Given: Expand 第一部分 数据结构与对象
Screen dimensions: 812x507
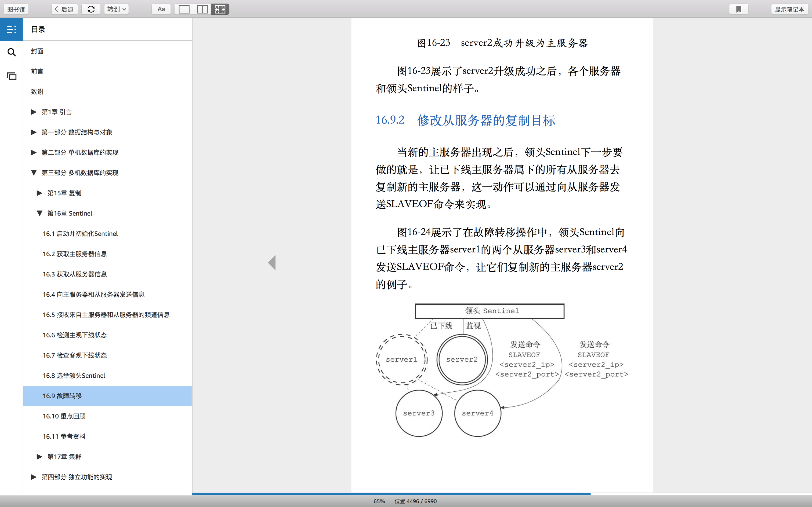Looking at the screenshot, I should [34, 132].
